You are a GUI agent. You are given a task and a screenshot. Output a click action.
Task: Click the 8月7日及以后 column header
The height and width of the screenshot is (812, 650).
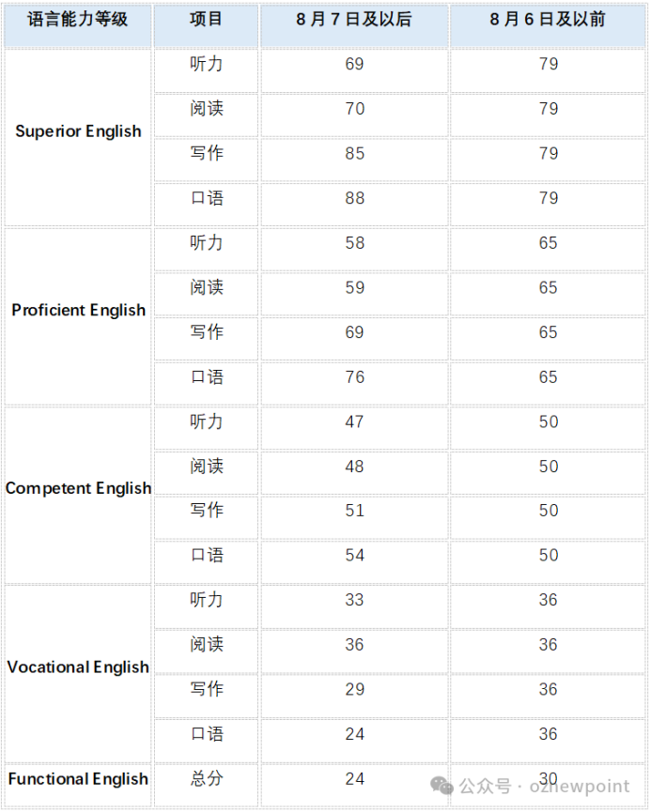354,25
